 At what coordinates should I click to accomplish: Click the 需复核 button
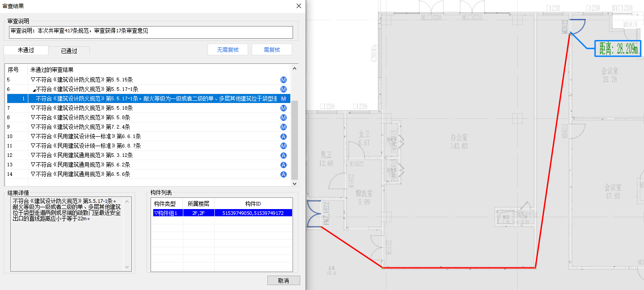click(271, 50)
